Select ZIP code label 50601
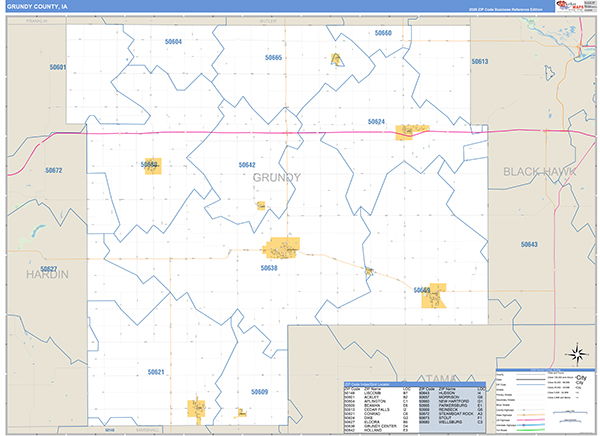This screenshot has width=600, height=436. click(58, 67)
